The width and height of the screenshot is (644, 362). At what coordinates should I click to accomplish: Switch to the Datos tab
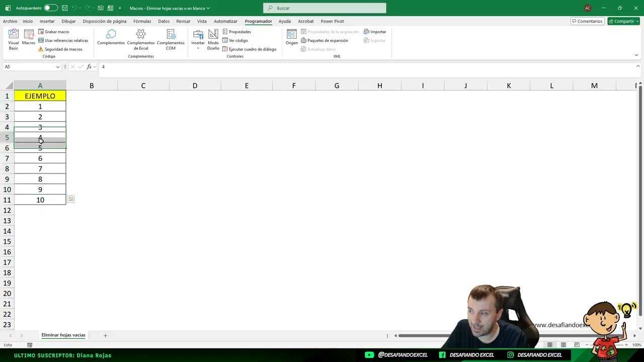(x=164, y=21)
